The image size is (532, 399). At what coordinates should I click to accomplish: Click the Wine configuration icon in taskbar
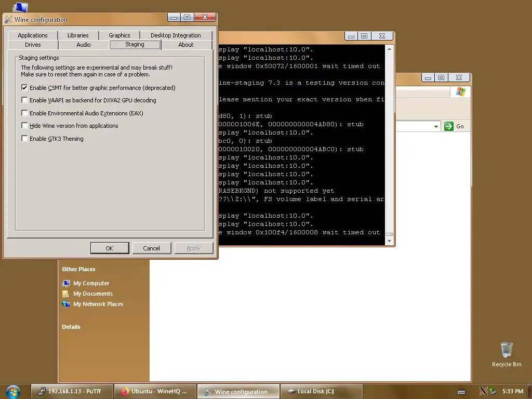(208, 392)
